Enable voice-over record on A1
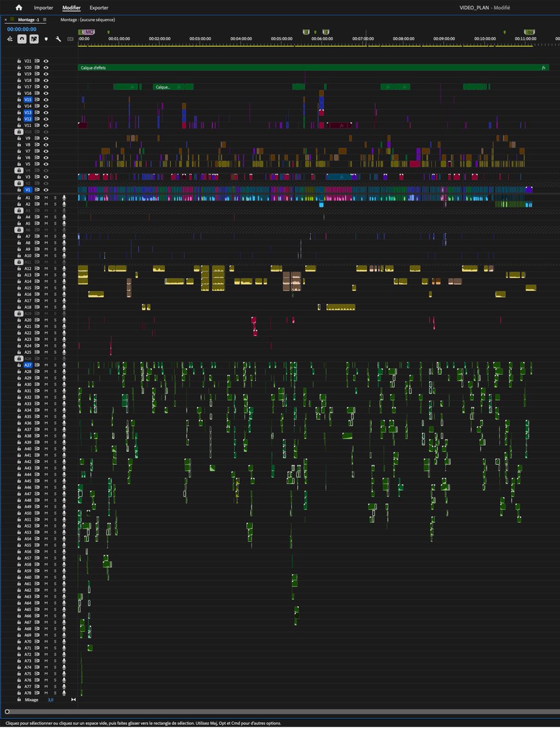Screen dimensions: 560x729 point(64,198)
